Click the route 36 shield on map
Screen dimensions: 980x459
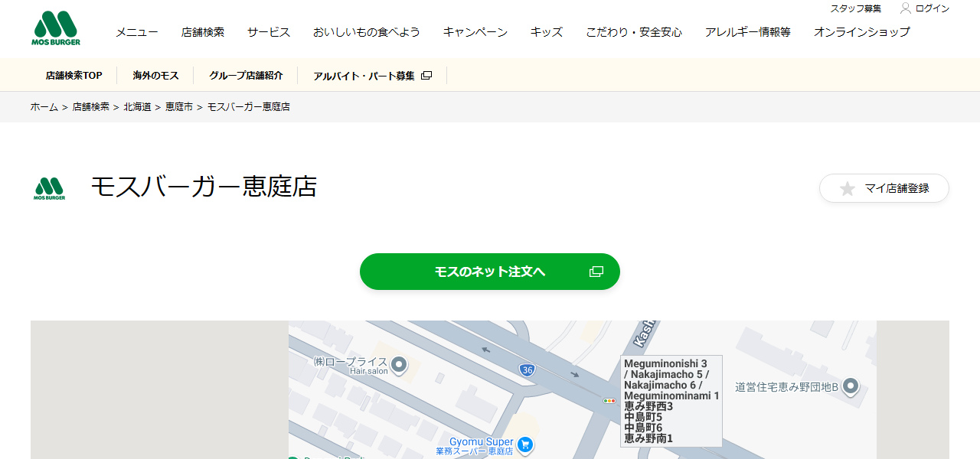click(x=527, y=370)
